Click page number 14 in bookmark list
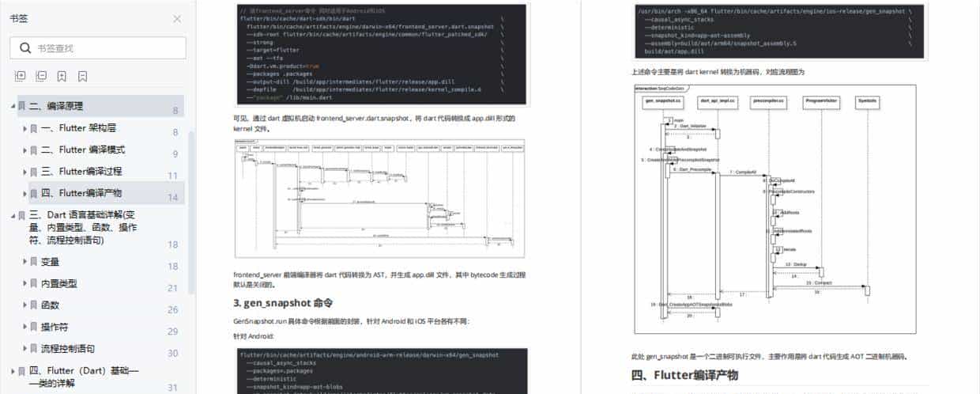Image resolution: width=980 pixels, height=394 pixels. click(x=173, y=198)
